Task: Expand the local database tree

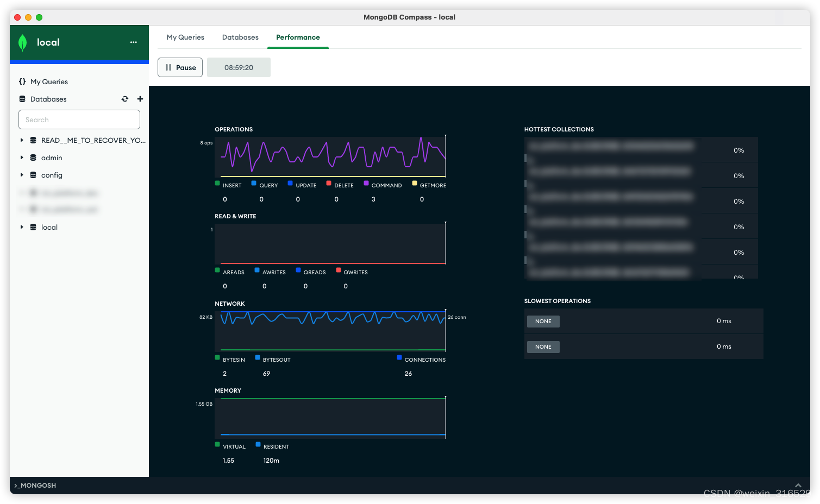Action: (x=22, y=227)
